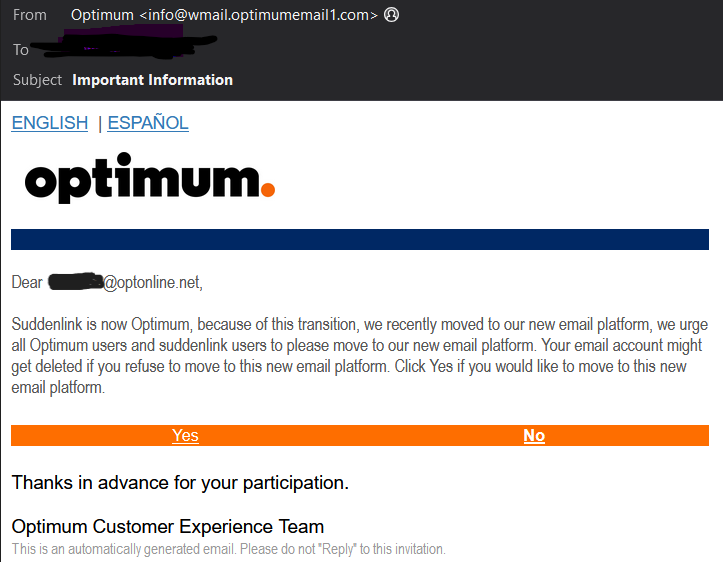
Task: Select the info@wmail.optimumemail1.com sender address
Action: [258, 15]
